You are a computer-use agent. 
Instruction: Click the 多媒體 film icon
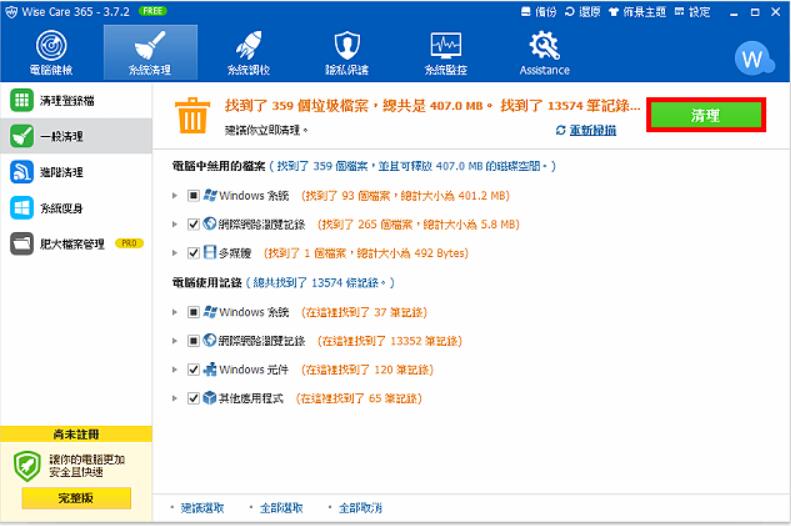[210, 253]
